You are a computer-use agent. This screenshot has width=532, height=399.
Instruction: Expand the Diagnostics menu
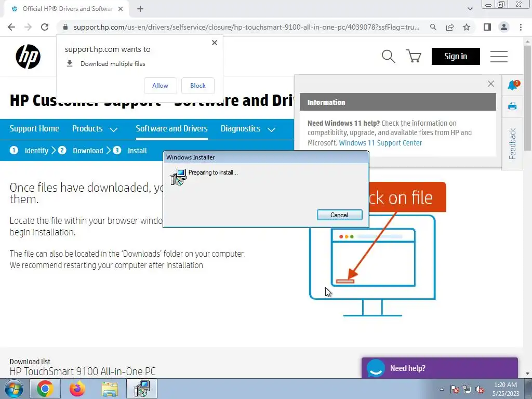coord(248,129)
